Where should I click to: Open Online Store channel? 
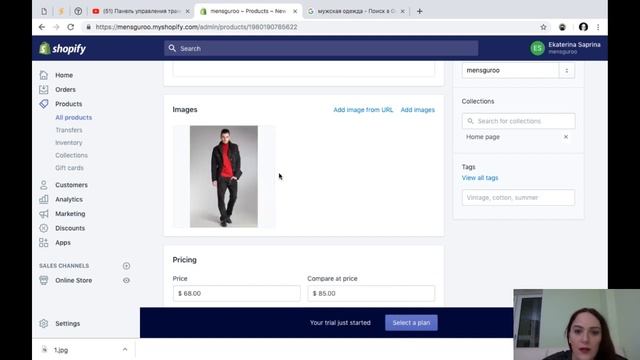[x=73, y=280]
